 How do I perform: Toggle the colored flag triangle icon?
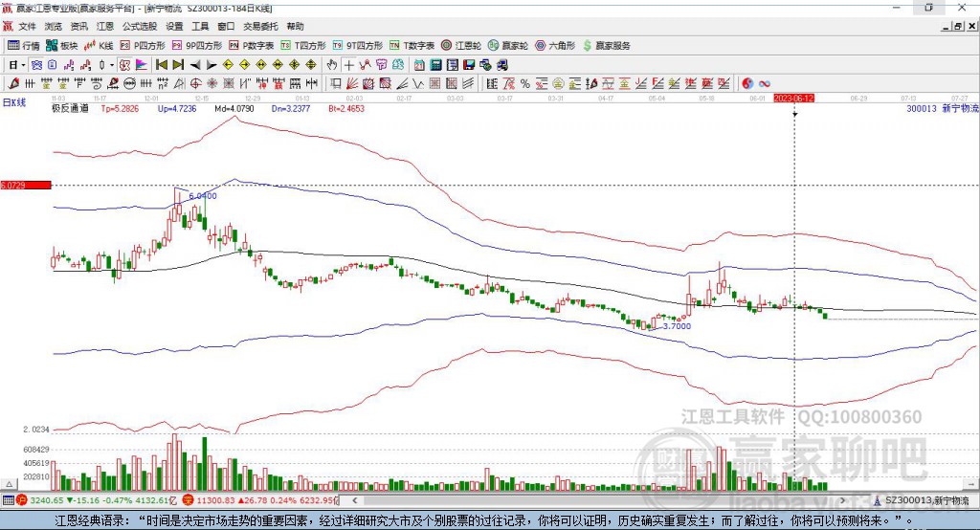coord(142,65)
